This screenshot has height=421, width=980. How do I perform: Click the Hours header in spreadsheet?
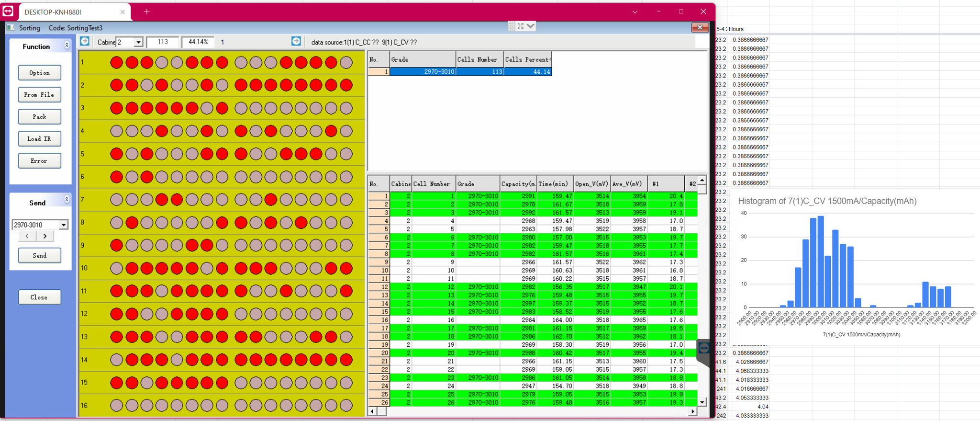(x=736, y=29)
